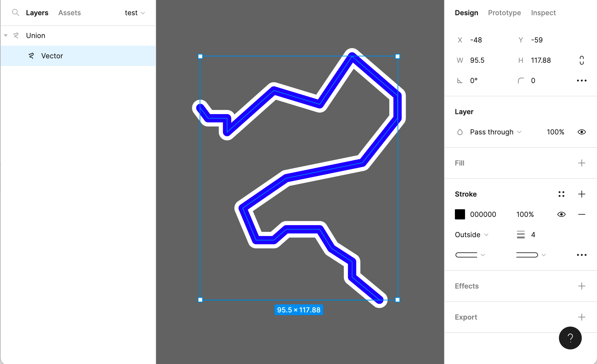Open the Inspect tab

543,13
